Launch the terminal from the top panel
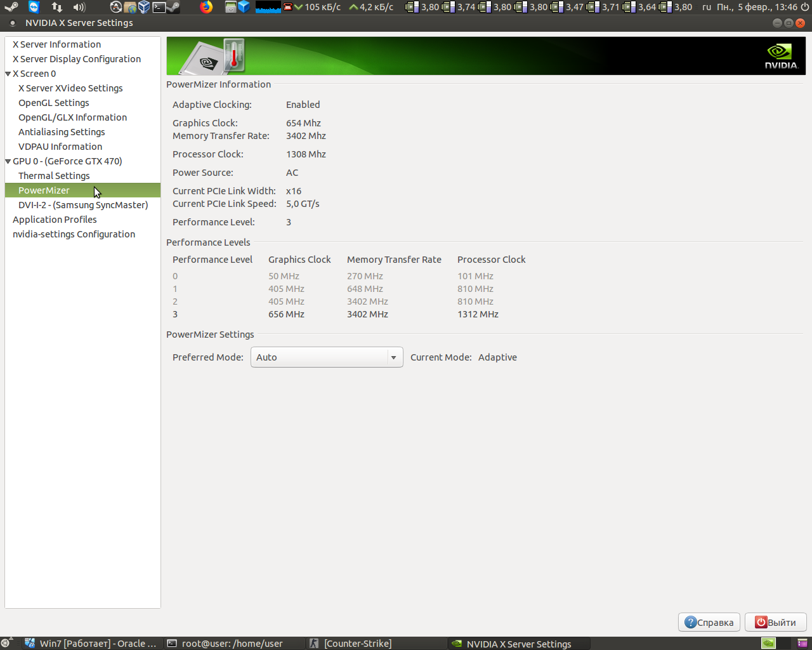This screenshot has width=812, height=650. 159,7
